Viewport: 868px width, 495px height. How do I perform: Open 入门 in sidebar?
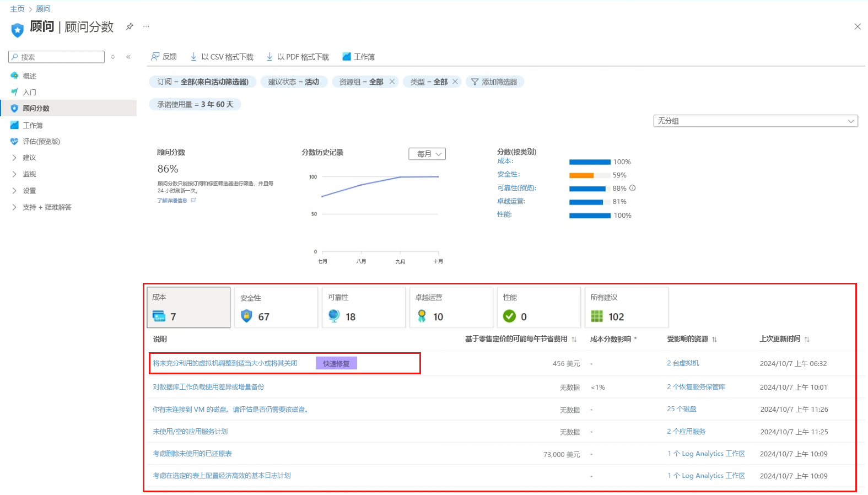(x=29, y=92)
